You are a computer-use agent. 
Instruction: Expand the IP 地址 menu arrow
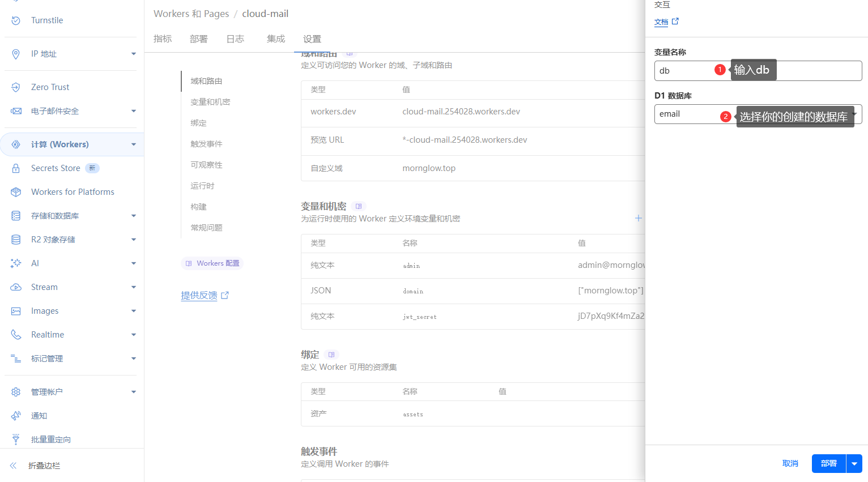pos(134,54)
